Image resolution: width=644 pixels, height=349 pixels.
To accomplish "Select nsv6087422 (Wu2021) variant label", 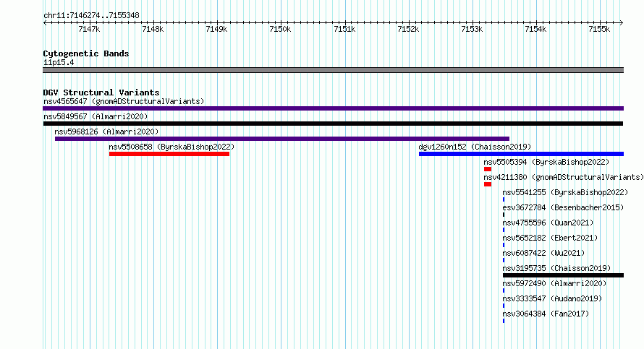I will point(543,253).
